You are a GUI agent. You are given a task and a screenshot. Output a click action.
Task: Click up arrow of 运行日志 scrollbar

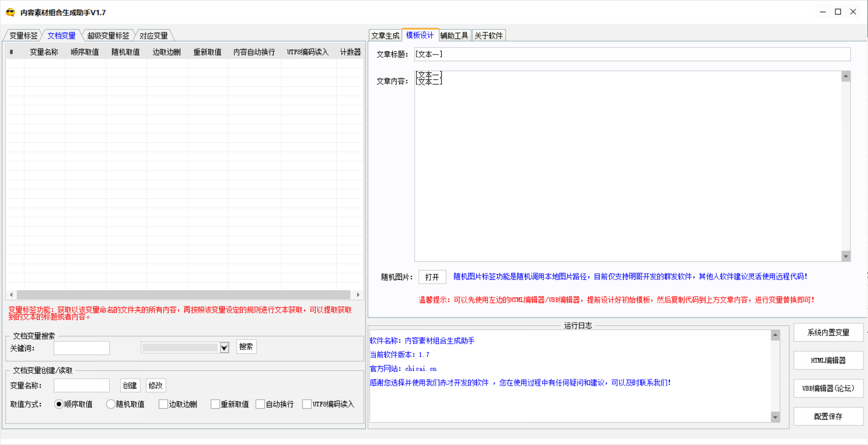(775, 335)
